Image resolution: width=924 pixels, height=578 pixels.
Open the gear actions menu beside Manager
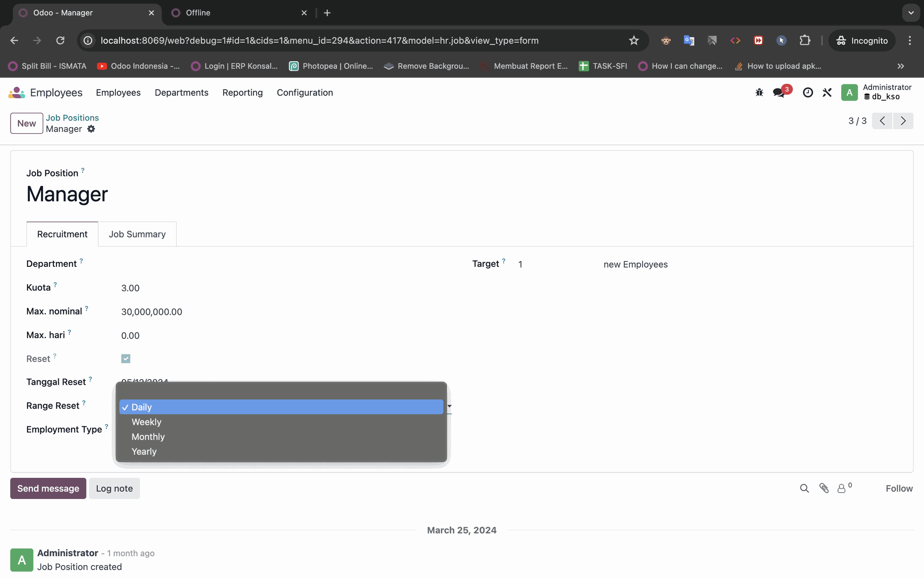91,129
